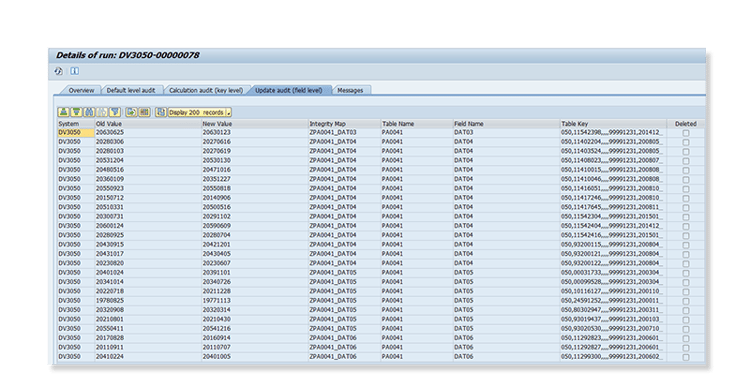Click New Value cell 20291102
This screenshot has height=387, width=750.
(254, 217)
